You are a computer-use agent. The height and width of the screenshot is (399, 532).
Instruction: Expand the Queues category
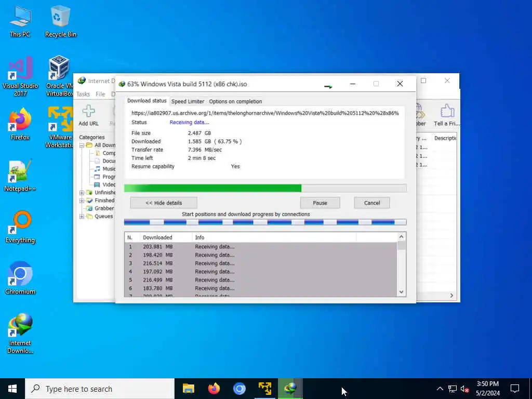coord(82,216)
